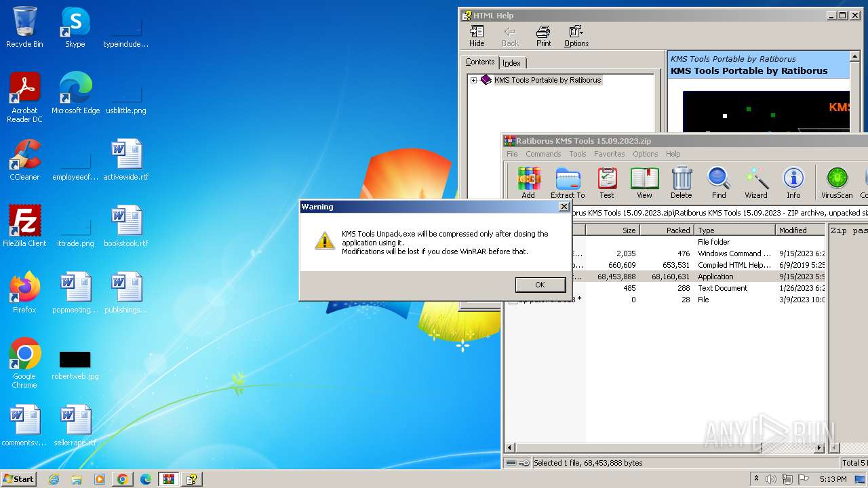
Task: Click left arrow of WinRAR horizontal scrollbar
Action: (511, 447)
